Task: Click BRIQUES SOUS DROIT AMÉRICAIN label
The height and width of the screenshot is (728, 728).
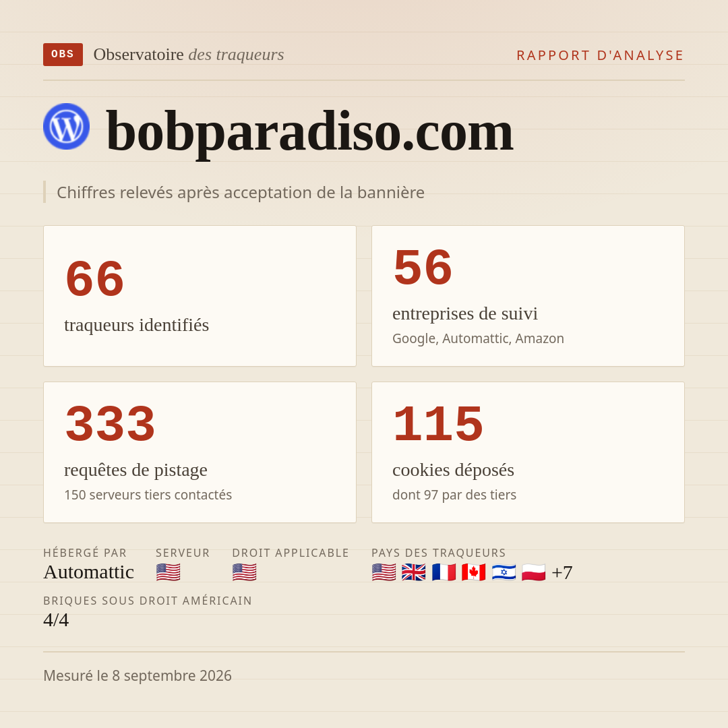Action: click(x=148, y=601)
